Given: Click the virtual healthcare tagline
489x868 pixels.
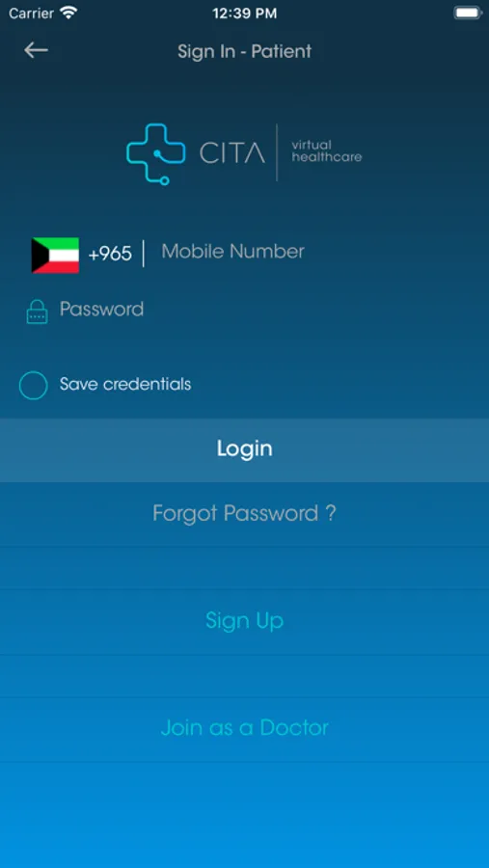Looking at the screenshot, I should 326,151.
